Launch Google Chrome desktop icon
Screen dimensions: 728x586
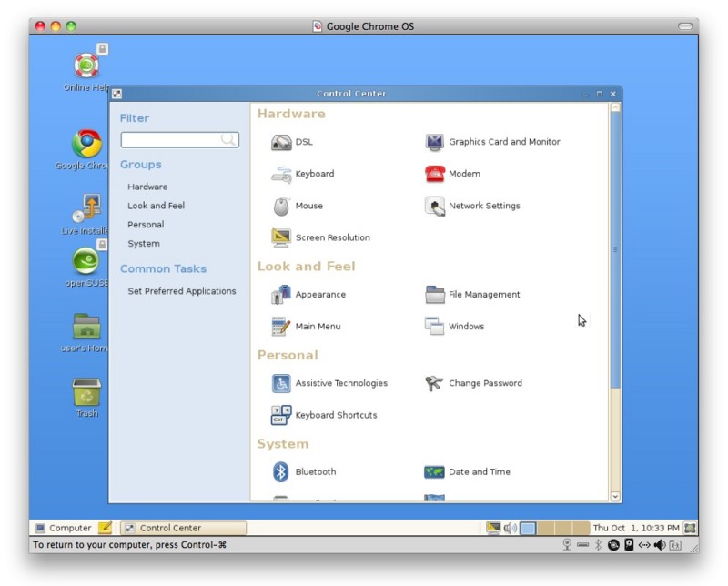(x=86, y=144)
